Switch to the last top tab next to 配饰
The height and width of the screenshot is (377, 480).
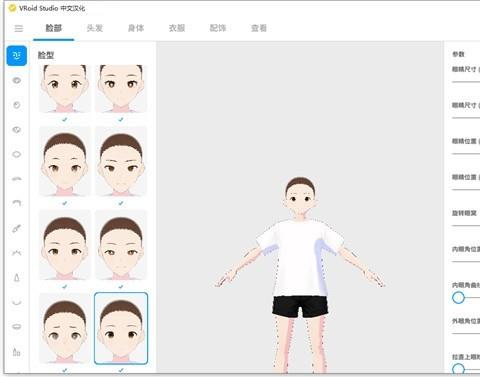tap(259, 28)
